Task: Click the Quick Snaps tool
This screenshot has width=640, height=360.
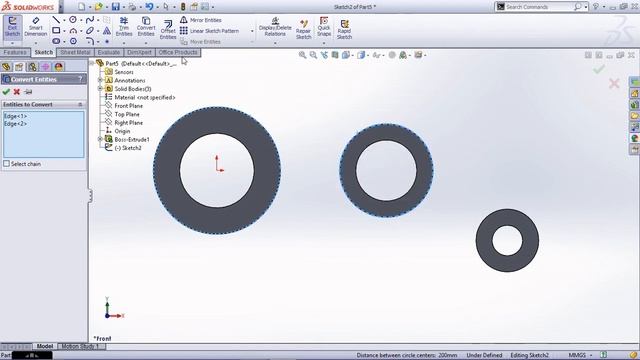Action: coord(324,27)
